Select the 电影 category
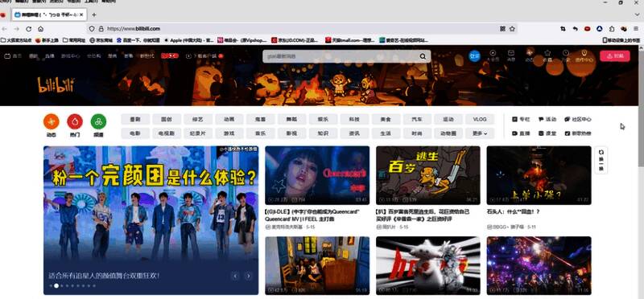 tap(135, 133)
